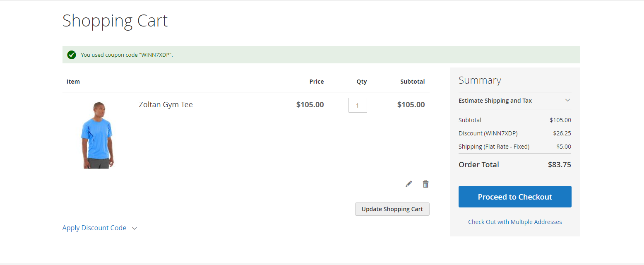Viewport: 644px width, 265px height.
Task: Open Check Out with Multiple Addresses link
Action: tap(515, 222)
